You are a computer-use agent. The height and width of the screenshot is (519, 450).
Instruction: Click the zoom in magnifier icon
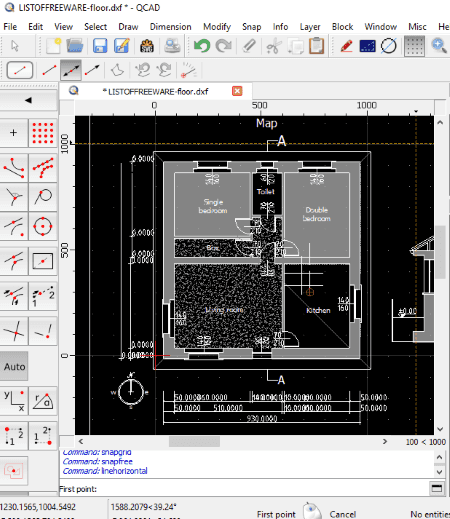(x=439, y=46)
